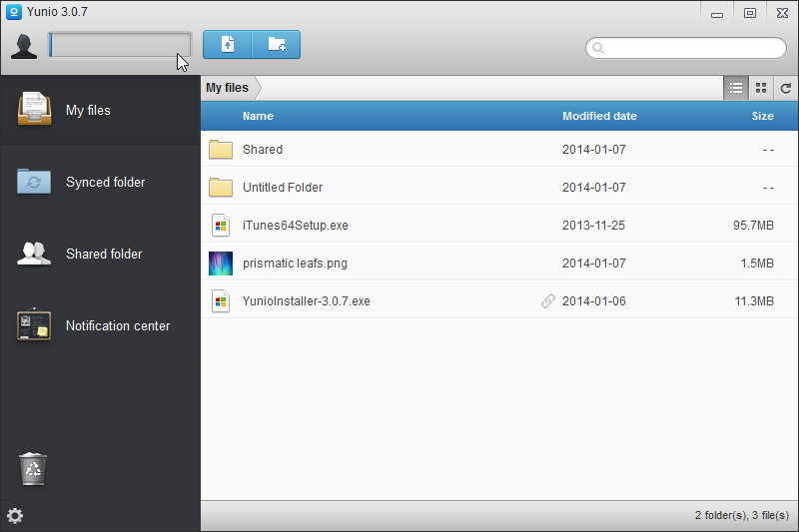Click the Untitled Folder name
Viewport: 799px width, 532px height.
point(283,188)
